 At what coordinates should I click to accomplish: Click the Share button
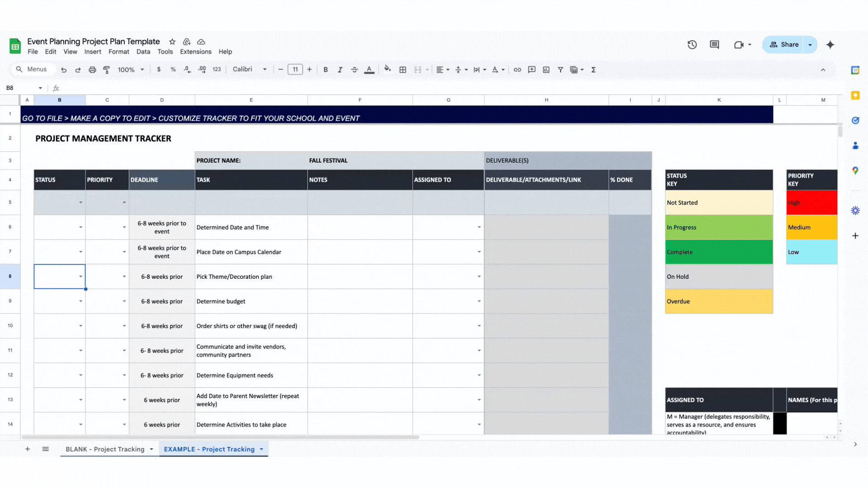[x=784, y=45]
